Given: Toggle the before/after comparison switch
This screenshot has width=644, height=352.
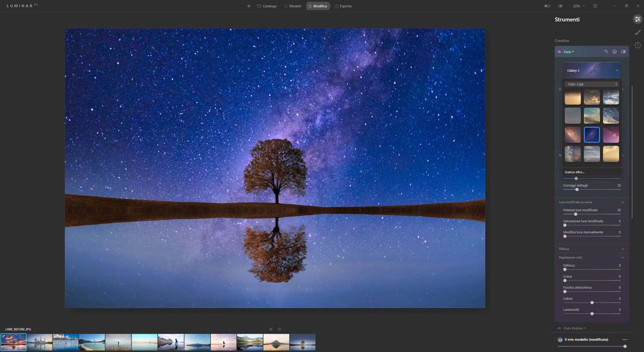Looking at the screenshot, I should tap(547, 6).
